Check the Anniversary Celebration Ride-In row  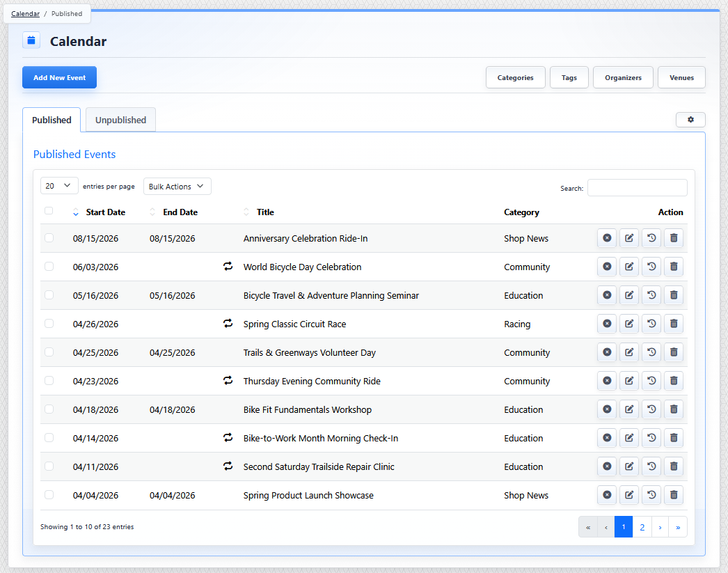[x=49, y=238]
